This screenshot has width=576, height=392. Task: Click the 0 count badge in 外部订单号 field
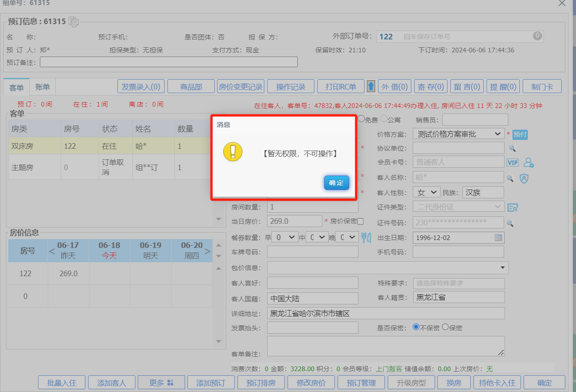537,36
